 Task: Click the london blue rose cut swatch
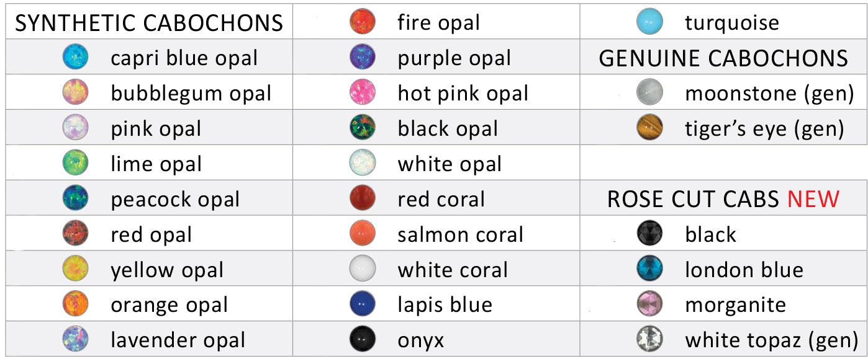tap(650, 270)
